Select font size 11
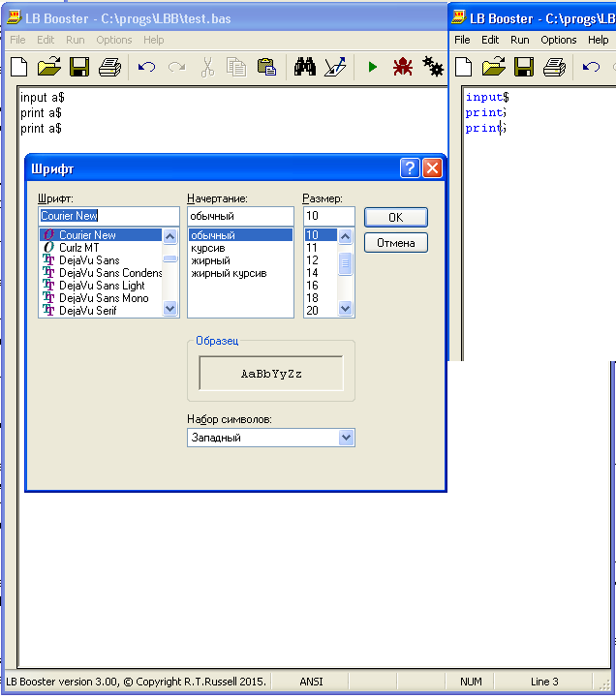Image resolution: width=616 pixels, height=698 pixels. tap(321, 248)
